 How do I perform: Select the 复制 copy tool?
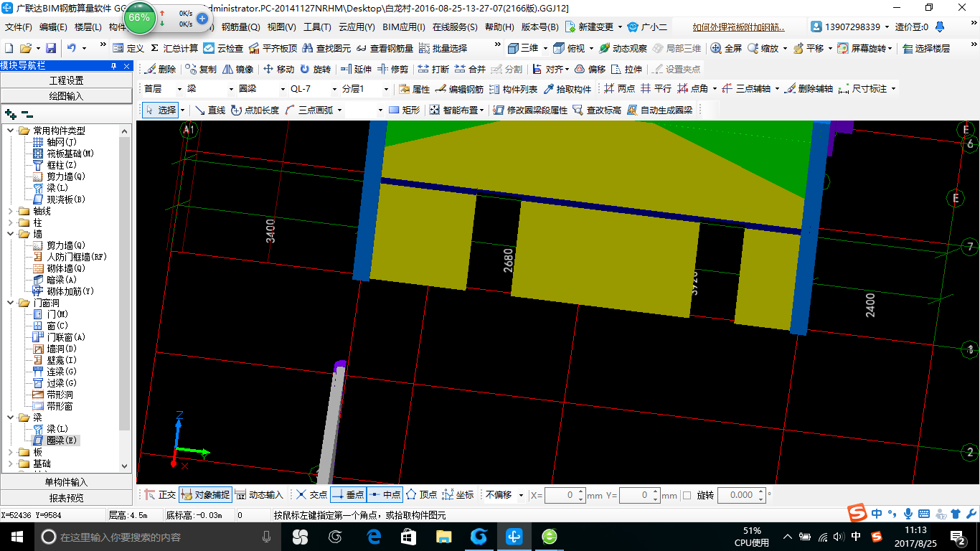[200, 70]
